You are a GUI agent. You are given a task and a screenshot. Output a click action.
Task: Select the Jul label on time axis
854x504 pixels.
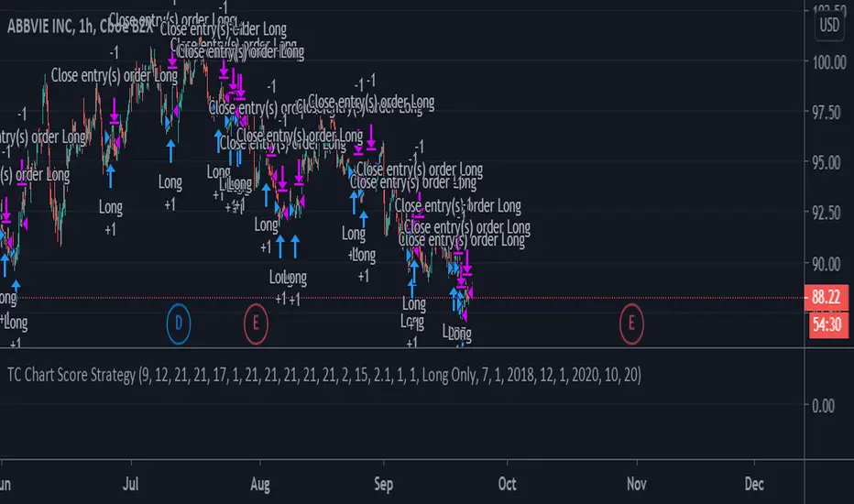coord(131,484)
